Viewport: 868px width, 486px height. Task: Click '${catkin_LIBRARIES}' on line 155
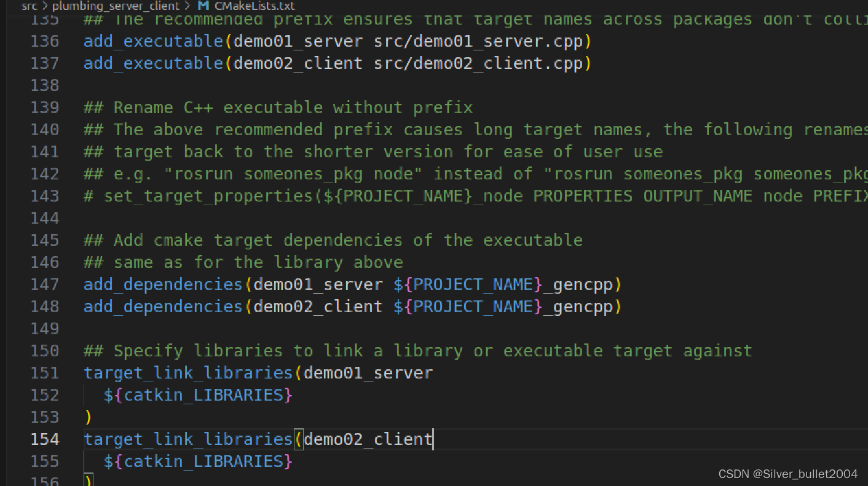198,461
